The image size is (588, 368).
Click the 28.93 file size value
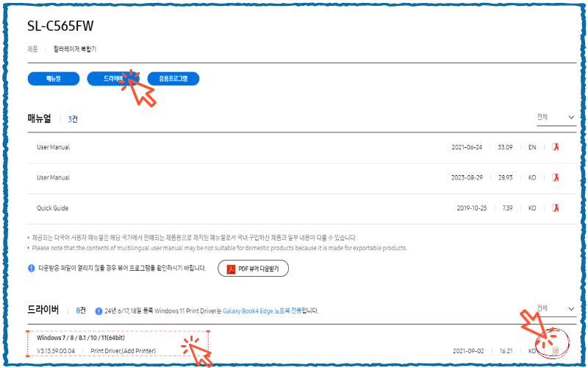[505, 177]
